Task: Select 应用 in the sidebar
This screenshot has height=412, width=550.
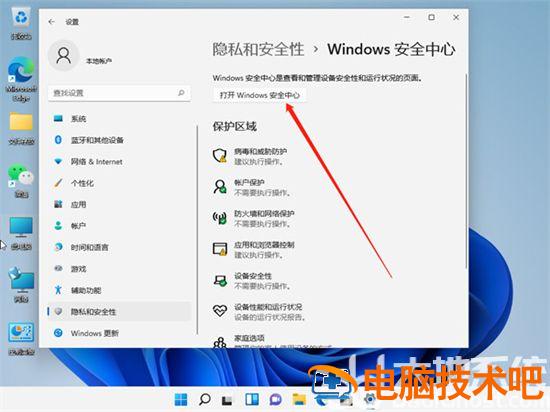Action: point(119,204)
